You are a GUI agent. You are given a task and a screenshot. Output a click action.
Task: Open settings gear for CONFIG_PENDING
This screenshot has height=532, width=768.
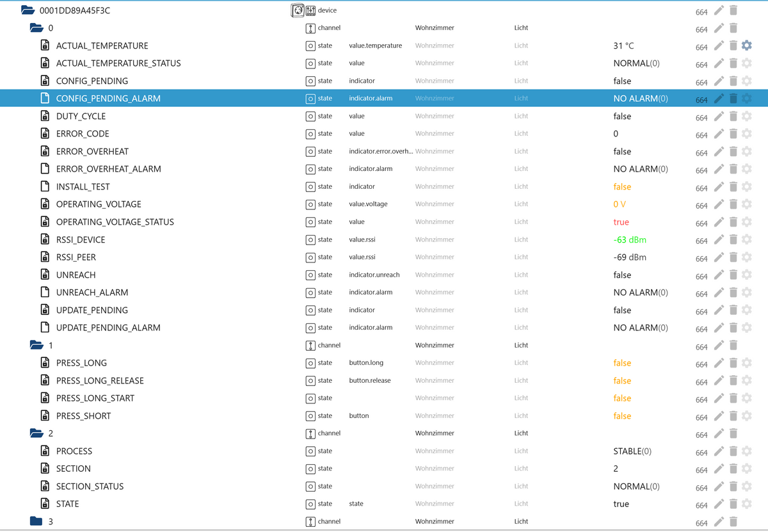pyautogui.click(x=746, y=81)
